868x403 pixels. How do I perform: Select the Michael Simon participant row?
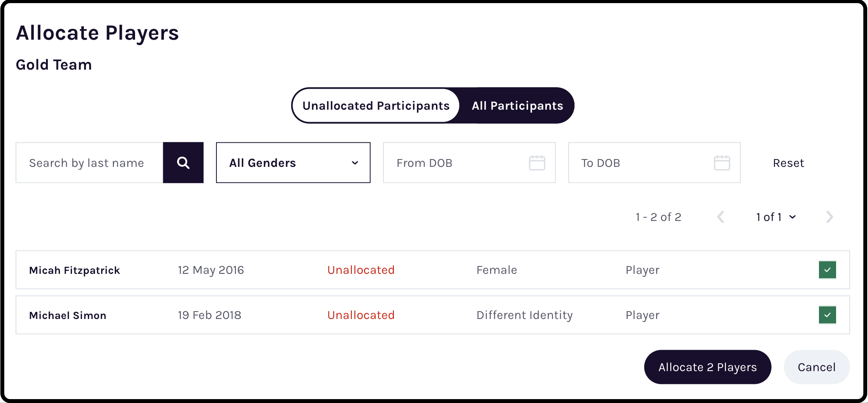(432, 315)
